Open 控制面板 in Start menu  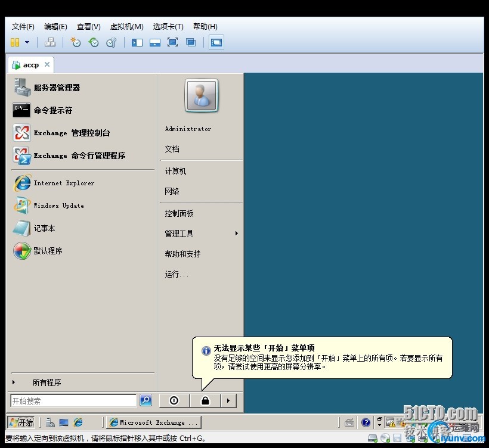[179, 213]
